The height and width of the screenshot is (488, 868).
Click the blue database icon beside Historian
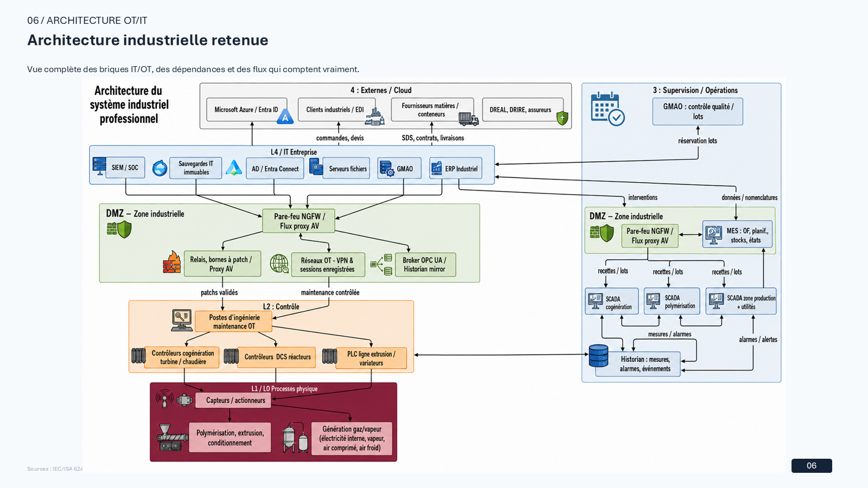(598, 356)
